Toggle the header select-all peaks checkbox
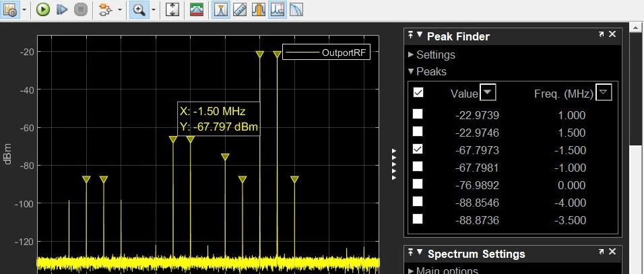 (x=418, y=93)
